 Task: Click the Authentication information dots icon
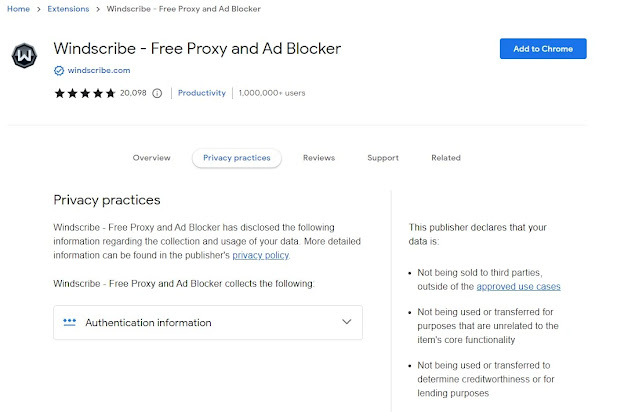69,322
